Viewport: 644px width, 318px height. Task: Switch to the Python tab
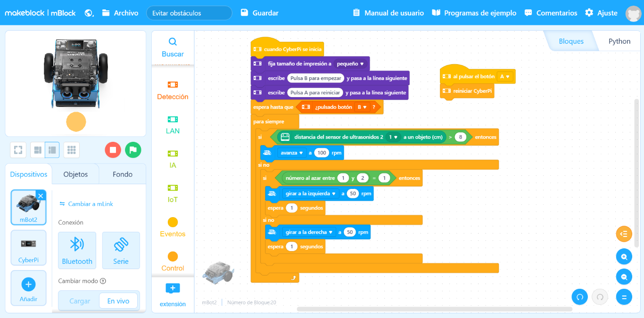click(619, 41)
